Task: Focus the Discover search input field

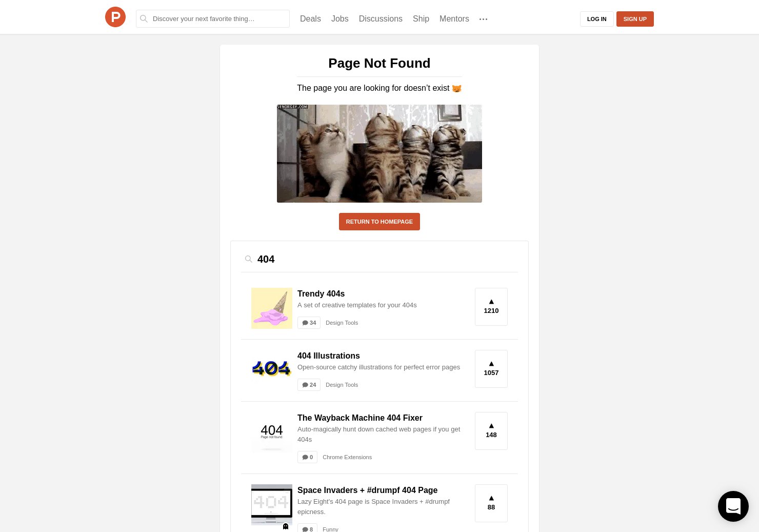Action: pyautogui.click(x=213, y=18)
